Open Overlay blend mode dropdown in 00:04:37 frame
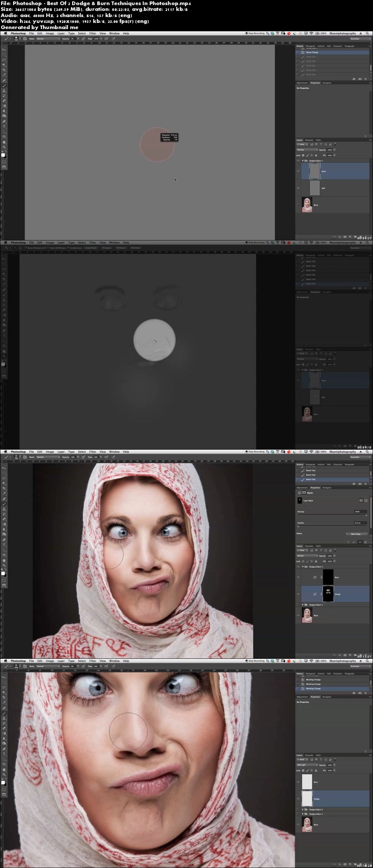 [307, 150]
